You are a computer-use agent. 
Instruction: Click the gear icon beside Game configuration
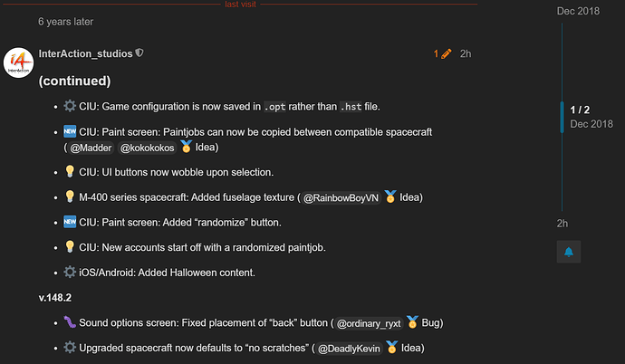tap(70, 106)
